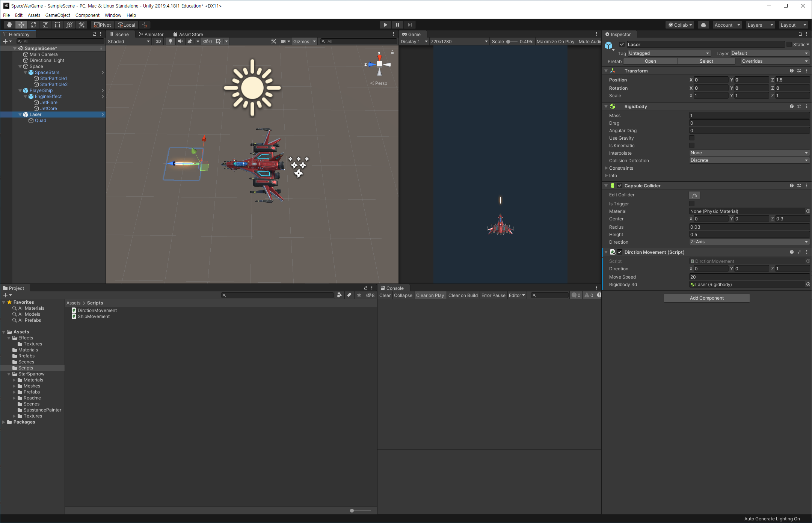812x523 pixels.
Task: Open the Layers dropdown
Action: click(x=760, y=25)
